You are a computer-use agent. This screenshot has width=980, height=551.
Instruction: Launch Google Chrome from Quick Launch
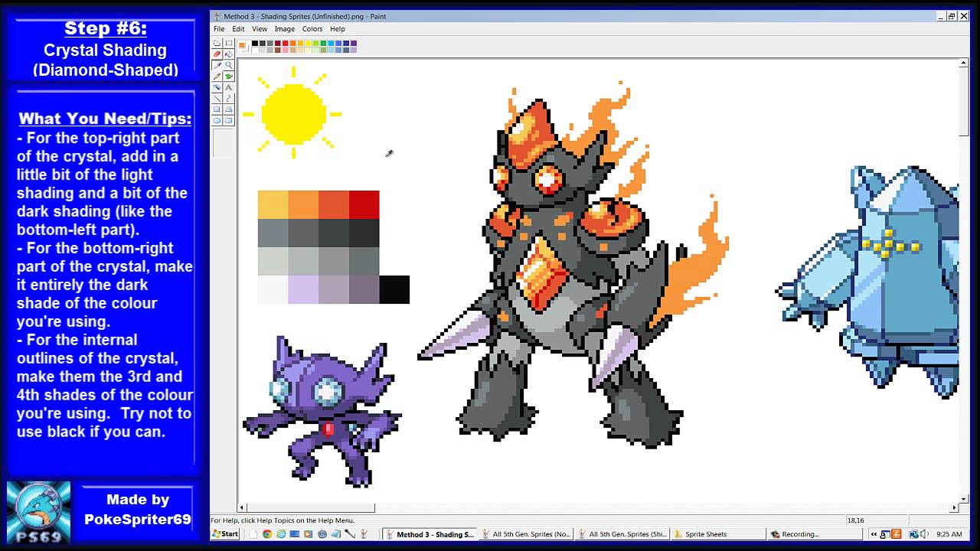pos(267,534)
